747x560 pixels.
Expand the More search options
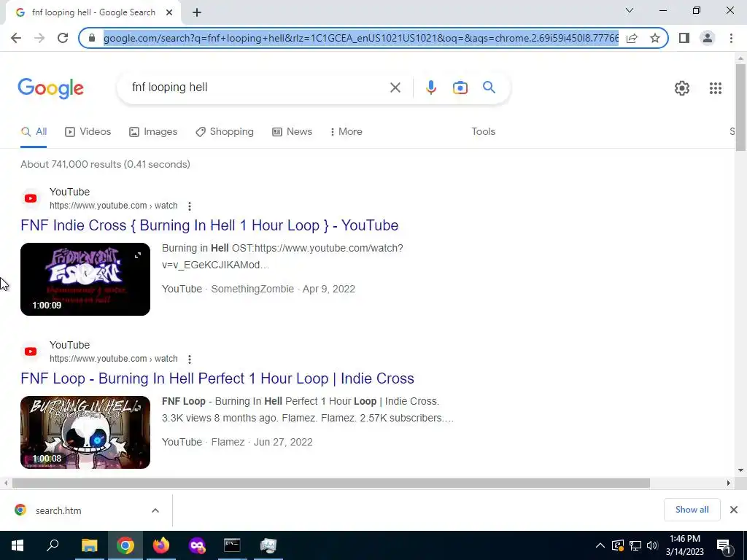347,132
